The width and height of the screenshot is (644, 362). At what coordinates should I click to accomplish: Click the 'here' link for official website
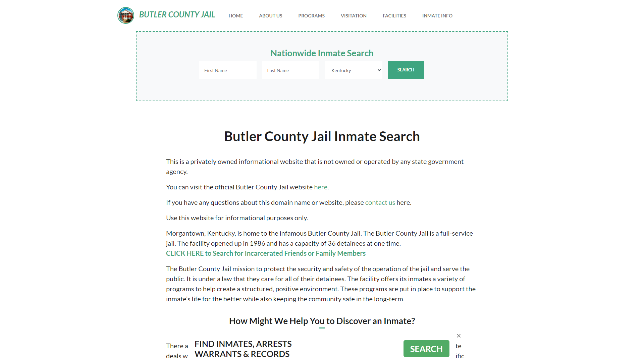320,186
